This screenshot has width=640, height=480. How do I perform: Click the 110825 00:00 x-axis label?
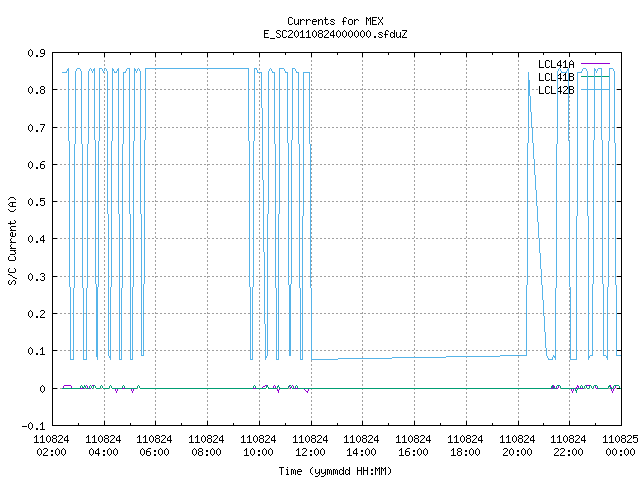(x=620, y=446)
